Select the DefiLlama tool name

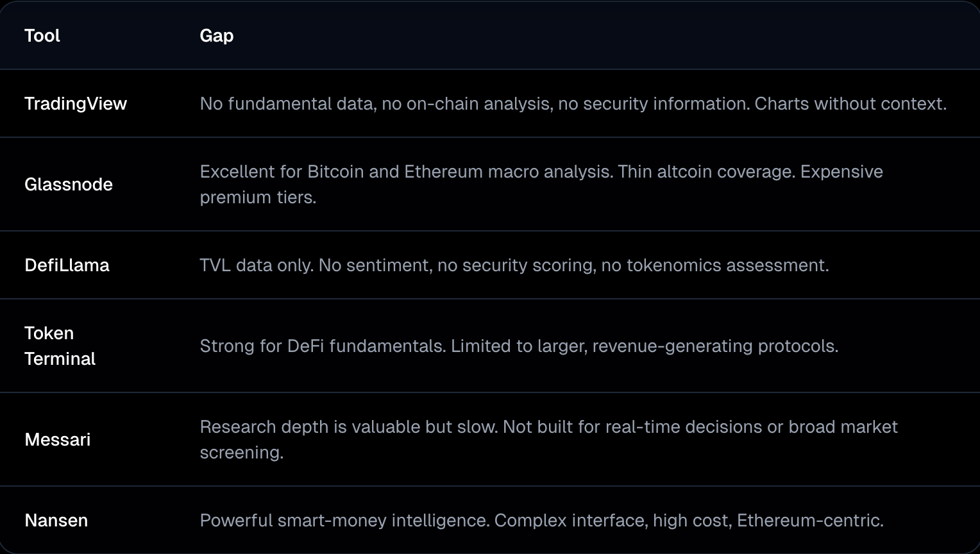pyautogui.click(x=67, y=265)
